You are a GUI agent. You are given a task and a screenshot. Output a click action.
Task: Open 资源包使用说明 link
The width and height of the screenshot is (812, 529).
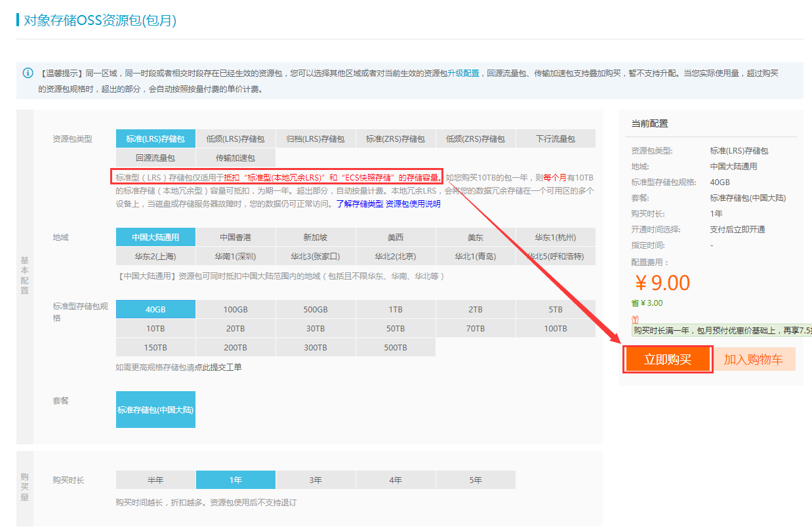[413, 204]
